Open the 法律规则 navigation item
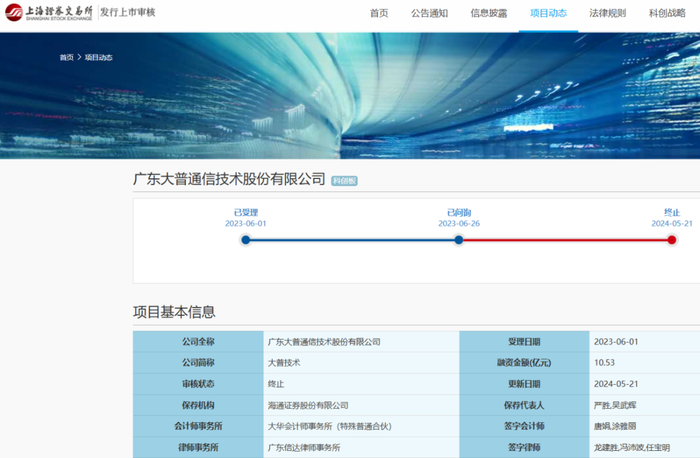The width and height of the screenshot is (700, 458). [607, 13]
